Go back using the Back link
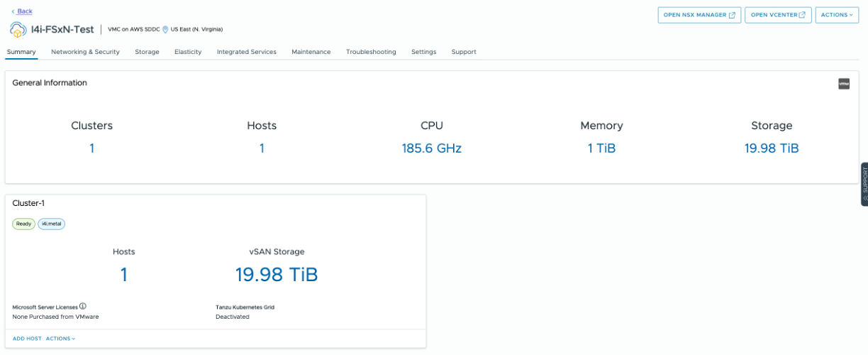868x355 pixels. pyautogui.click(x=22, y=11)
